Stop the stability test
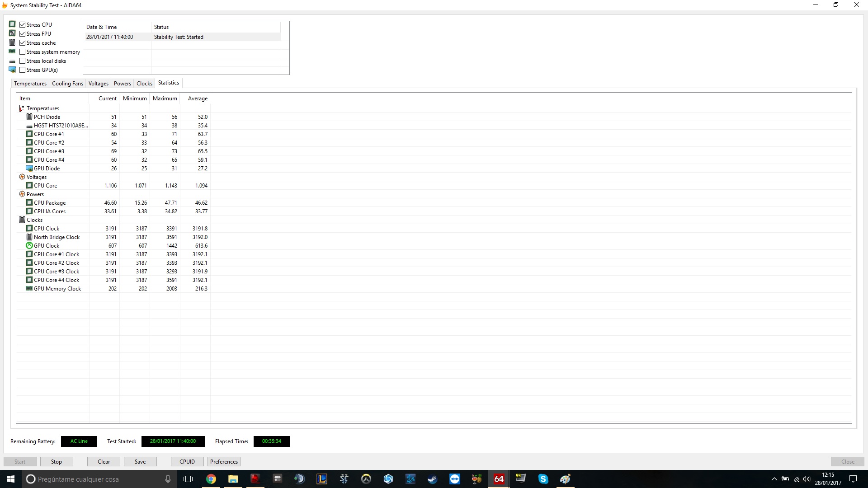Screen dimensions: 868x488 (57, 461)
